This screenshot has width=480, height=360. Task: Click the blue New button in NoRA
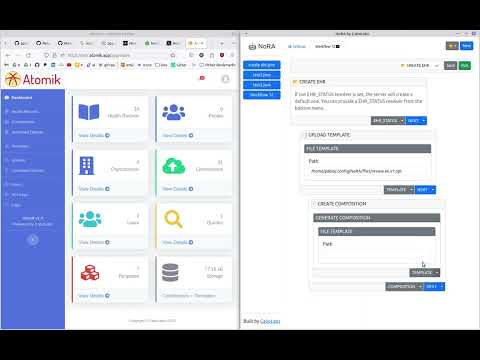pyautogui.click(x=466, y=46)
